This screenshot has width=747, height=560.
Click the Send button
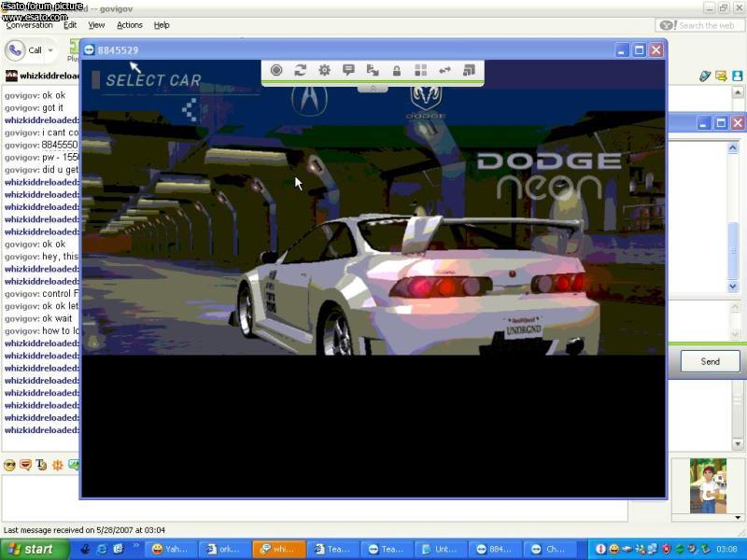pyautogui.click(x=710, y=361)
